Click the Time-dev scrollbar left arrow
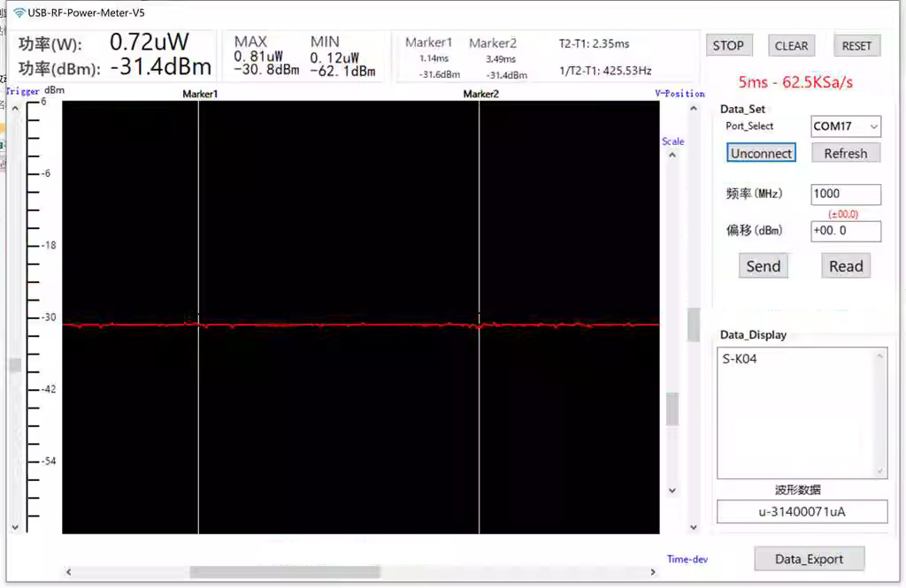906x588 pixels. 69,572
